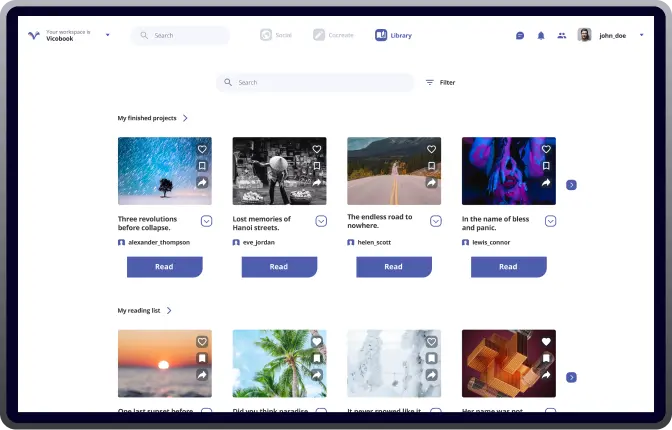This screenshot has width=672, height=430.
Task: Open the Hanoi street black-and-white cover
Action: coord(279,171)
